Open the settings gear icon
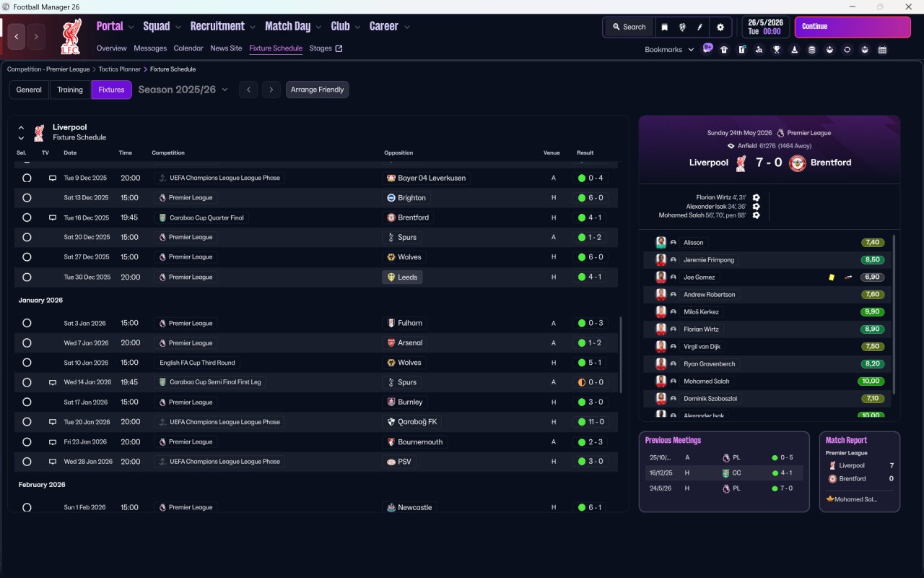 coord(720,27)
